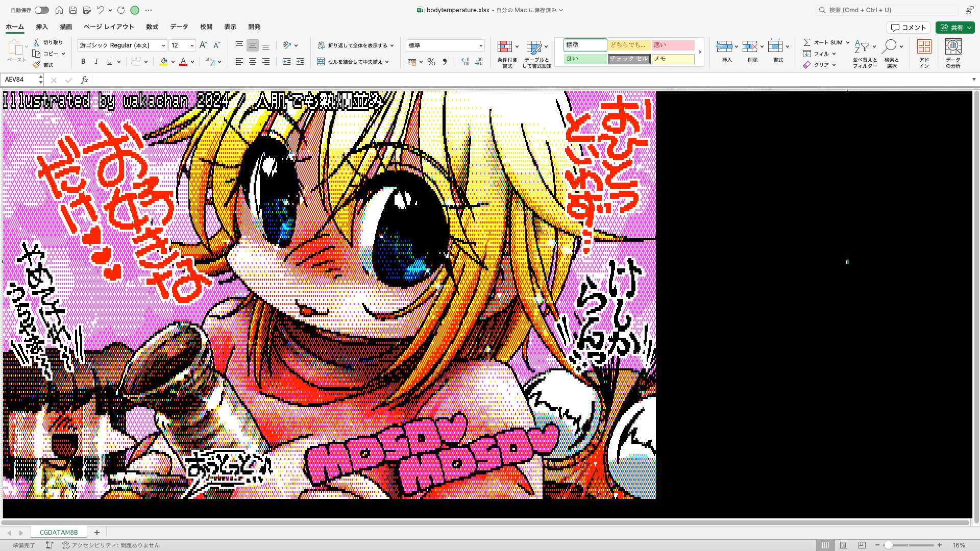Click the text orientation icon

287,45
